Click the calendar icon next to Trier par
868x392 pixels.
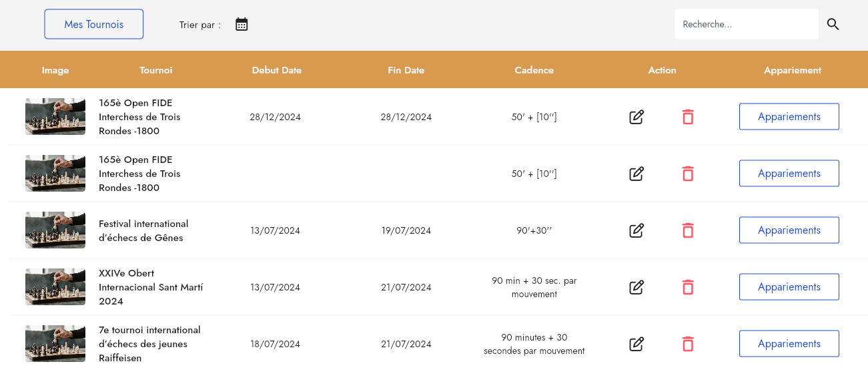click(242, 25)
